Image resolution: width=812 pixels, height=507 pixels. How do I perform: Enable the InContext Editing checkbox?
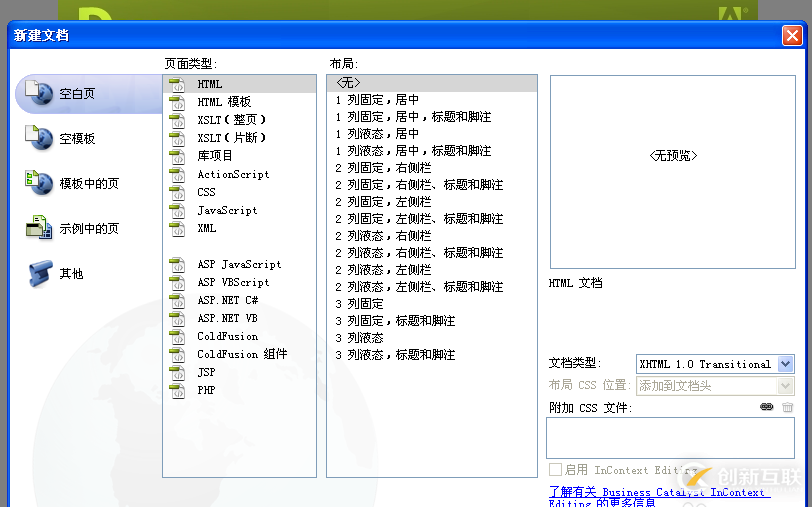point(555,470)
